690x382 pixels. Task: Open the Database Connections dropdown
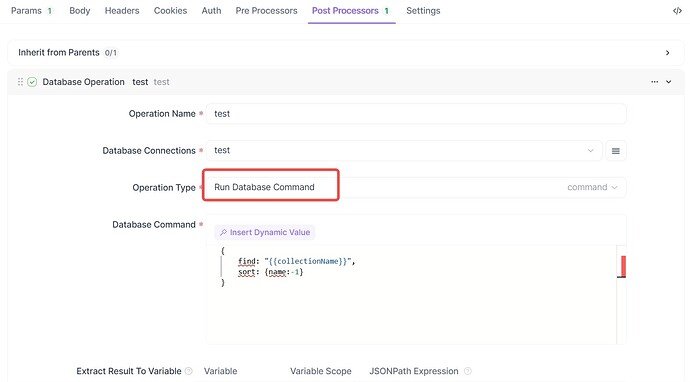404,151
